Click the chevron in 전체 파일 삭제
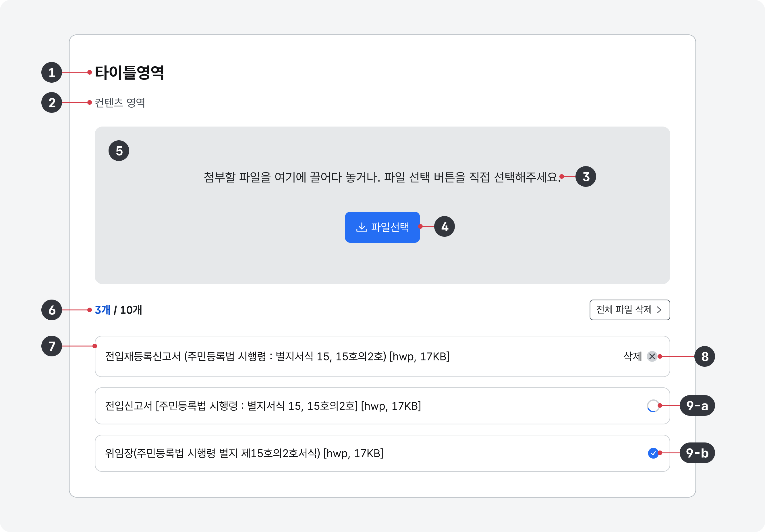The width and height of the screenshot is (765, 532). click(659, 310)
